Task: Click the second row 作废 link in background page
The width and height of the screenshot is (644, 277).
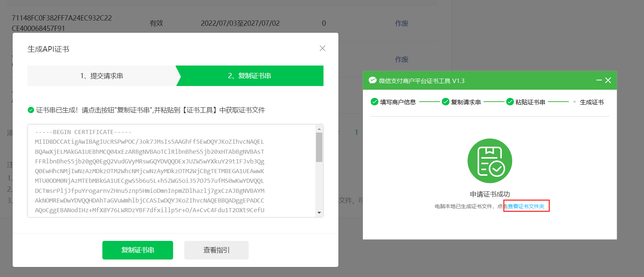Action: (x=402, y=60)
